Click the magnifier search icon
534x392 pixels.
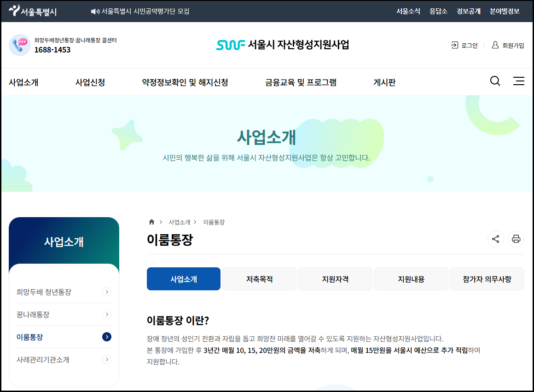tap(495, 81)
